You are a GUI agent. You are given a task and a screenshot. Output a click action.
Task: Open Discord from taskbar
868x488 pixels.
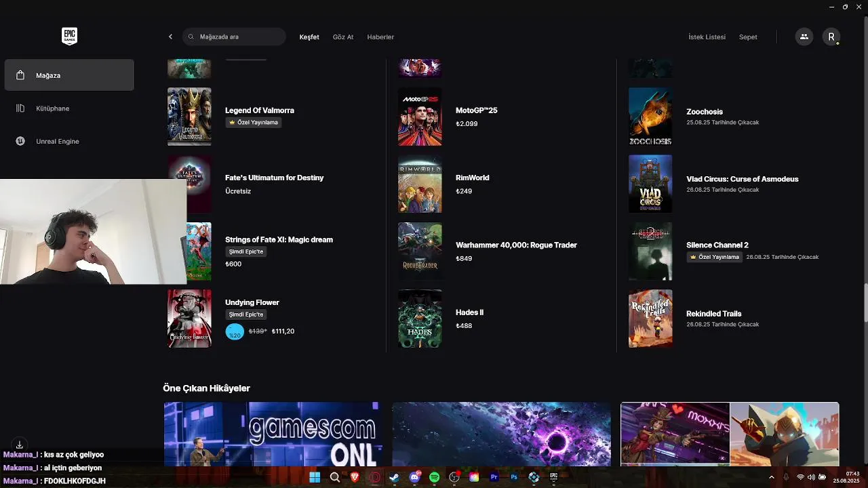[x=414, y=477]
